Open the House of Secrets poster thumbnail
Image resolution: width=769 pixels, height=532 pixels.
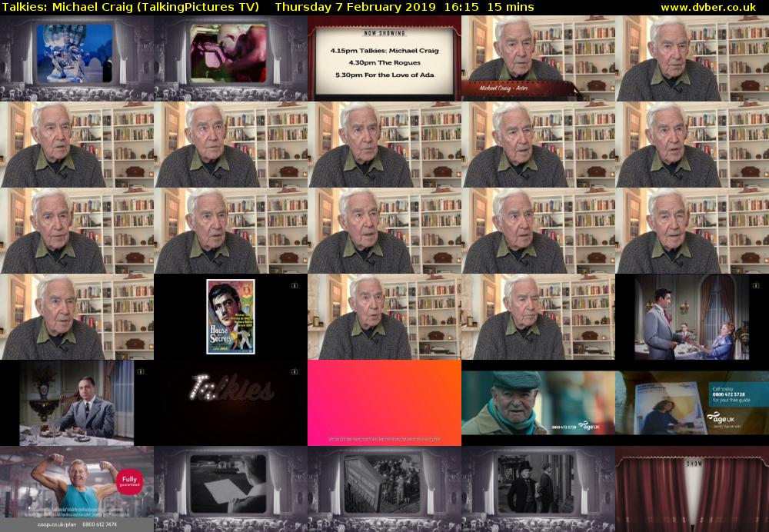[x=231, y=317]
